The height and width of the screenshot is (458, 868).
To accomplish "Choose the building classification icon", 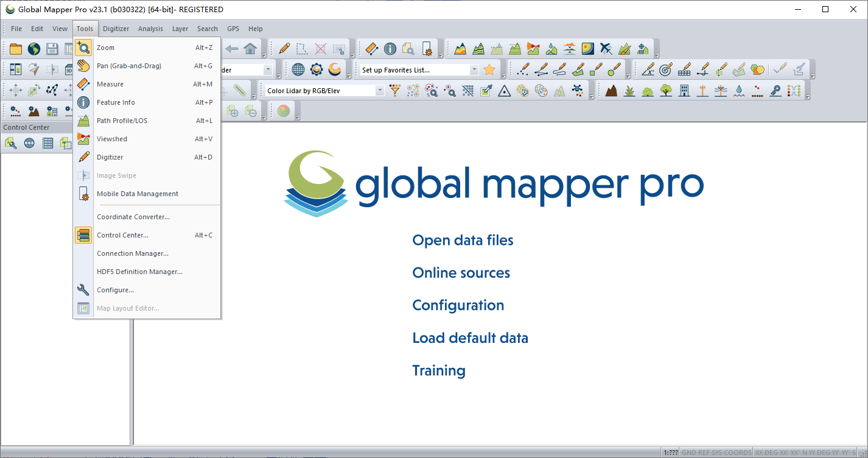I will tap(684, 90).
